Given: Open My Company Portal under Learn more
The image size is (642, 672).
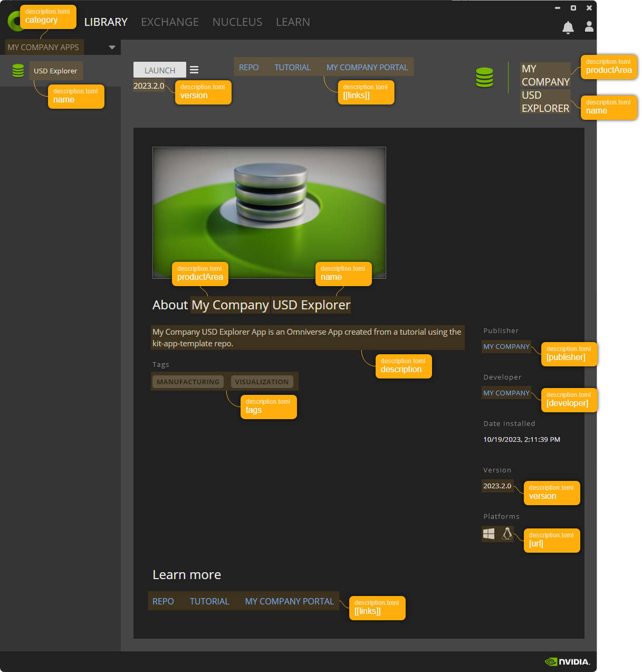Looking at the screenshot, I should 290,601.
